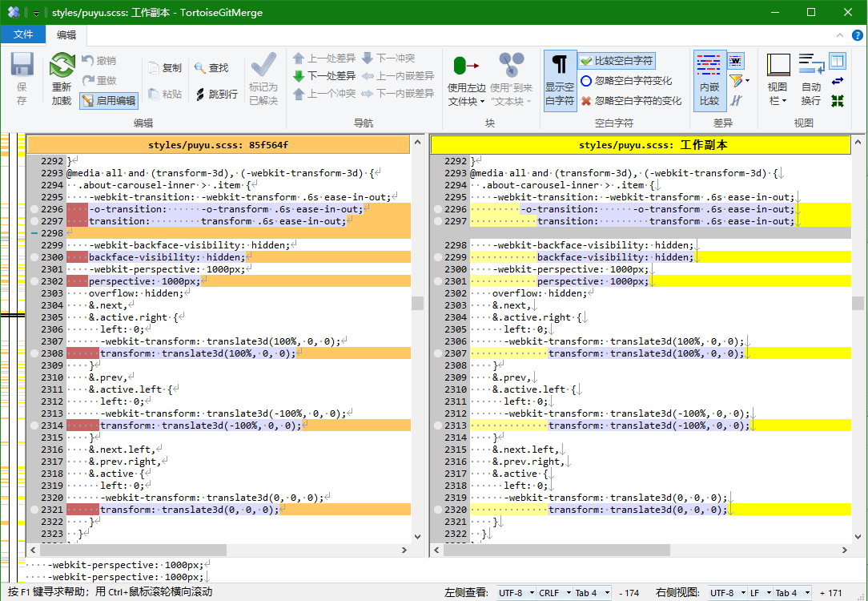This screenshot has height=601, width=868.
Task: Expand the 视图栏 dropdown
Action: [778, 95]
